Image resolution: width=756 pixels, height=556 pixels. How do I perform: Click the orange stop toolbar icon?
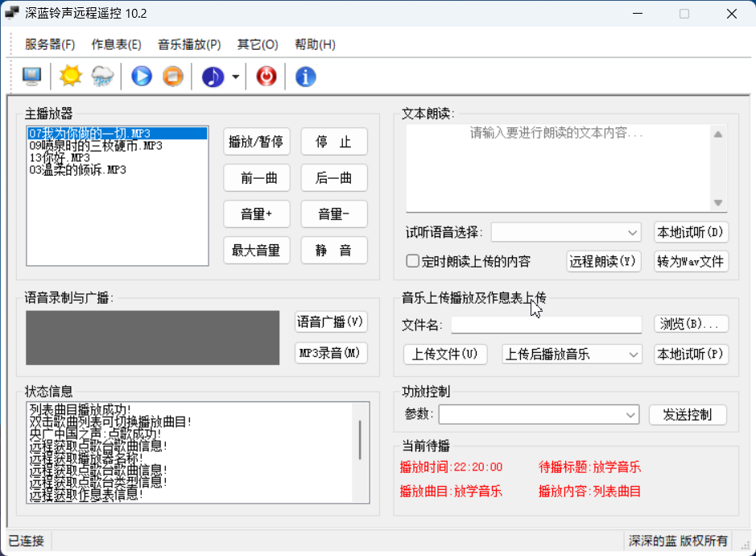pyautogui.click(x=172, y=75)
